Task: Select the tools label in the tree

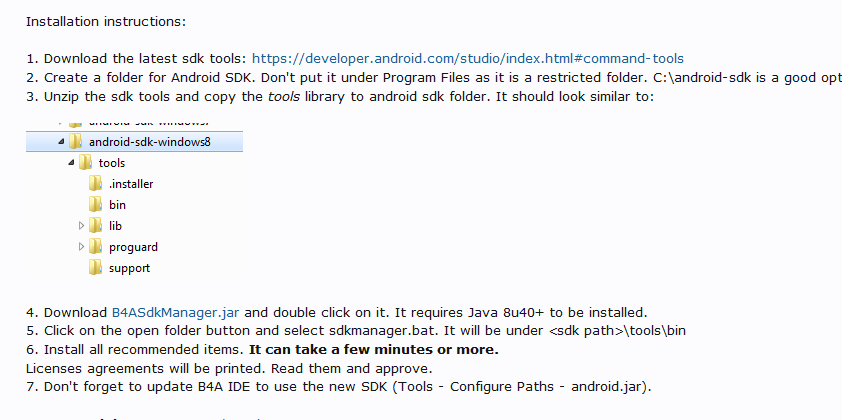Action: tap(112, 162)
